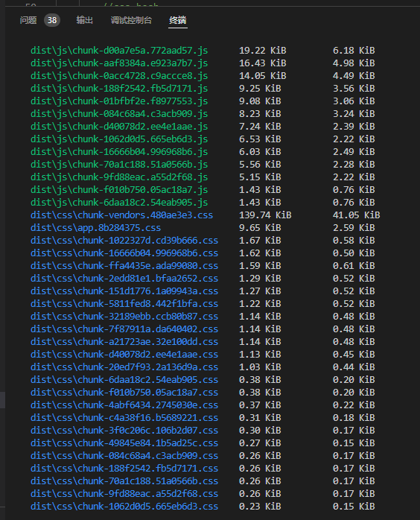Click the 139.74 KiB size value
Image resolution: width=420 pixels, height=520 pixels.
coord(265,215)
